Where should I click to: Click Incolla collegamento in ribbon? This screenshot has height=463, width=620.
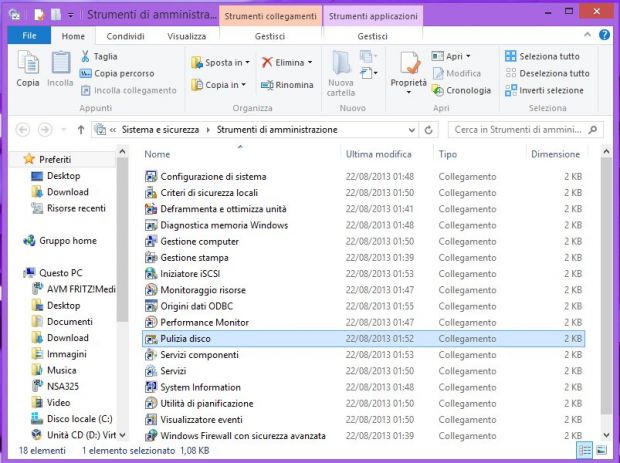pos(129,91)
